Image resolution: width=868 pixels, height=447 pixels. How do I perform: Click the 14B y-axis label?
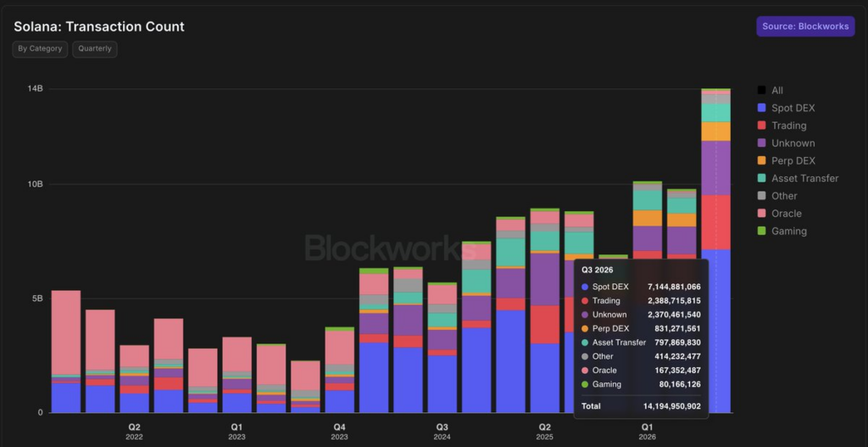coord(35,88)
